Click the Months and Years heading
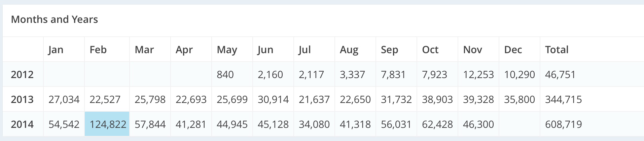644x141 pixels. click(x=55, y=20)
